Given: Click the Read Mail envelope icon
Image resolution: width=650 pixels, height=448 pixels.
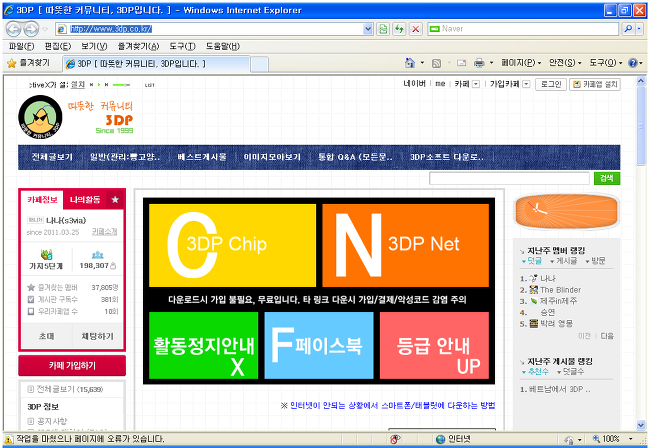Looking at the screenshot, I should click(461, 63).
